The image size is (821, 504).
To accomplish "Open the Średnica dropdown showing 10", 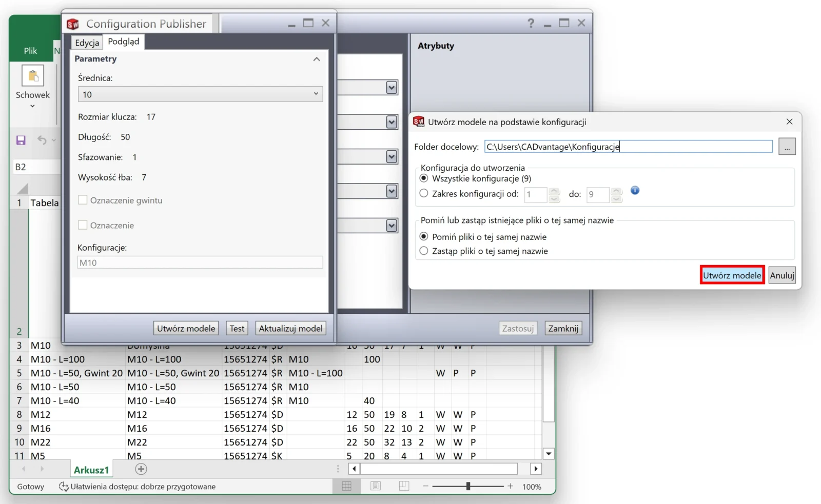I will [x=201, y=94].
